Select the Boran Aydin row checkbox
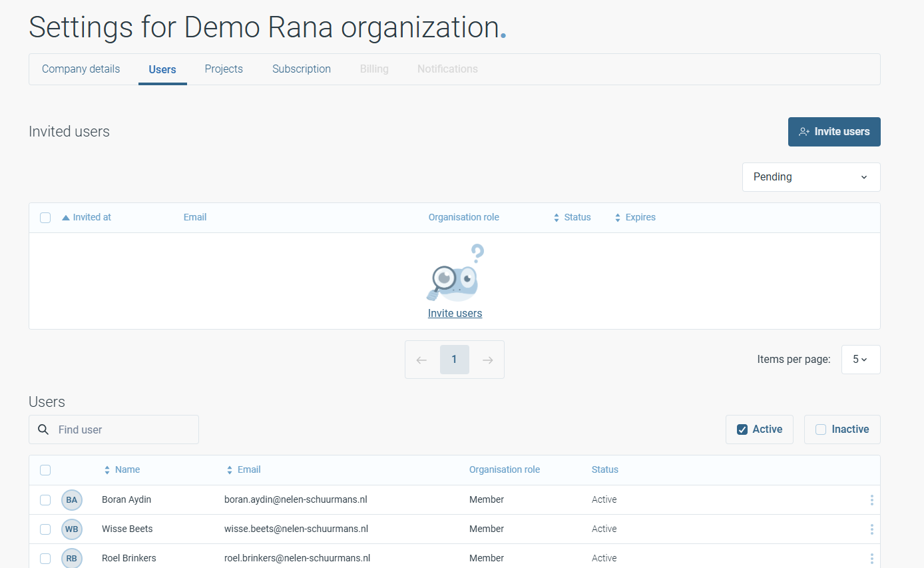The height and width of the screenshot is (568, 924). click(x=45, y=500)
